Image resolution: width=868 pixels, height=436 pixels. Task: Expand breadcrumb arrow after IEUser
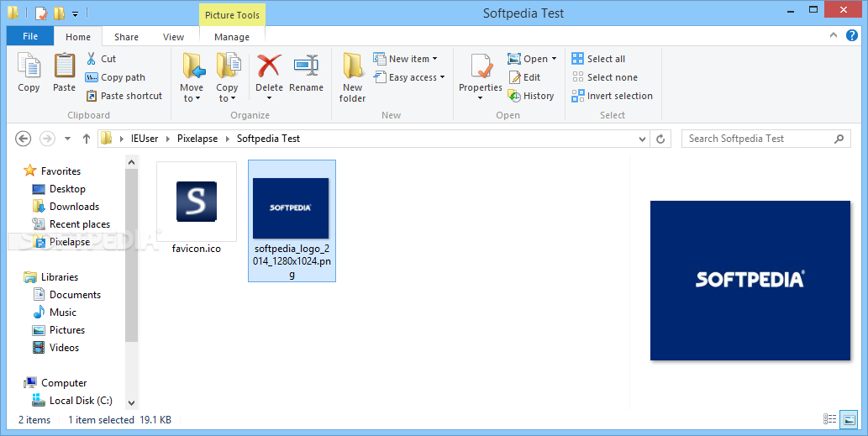tap(168, 139)
